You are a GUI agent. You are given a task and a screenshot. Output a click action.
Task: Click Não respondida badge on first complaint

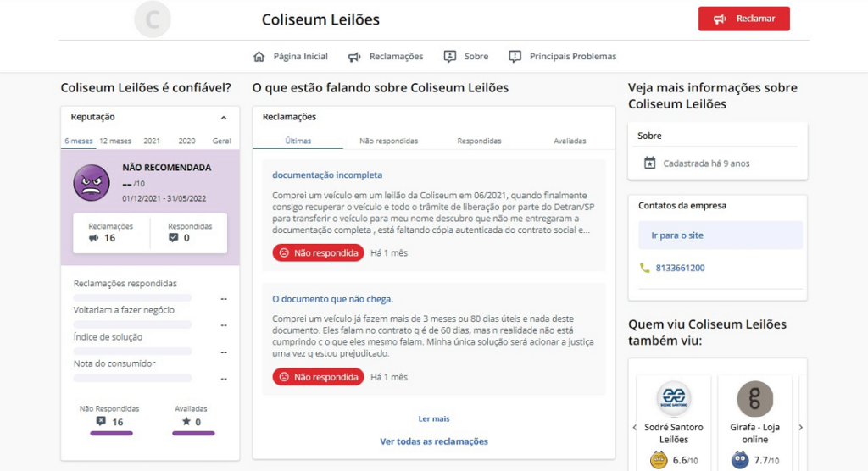click(x=319, y=253)
